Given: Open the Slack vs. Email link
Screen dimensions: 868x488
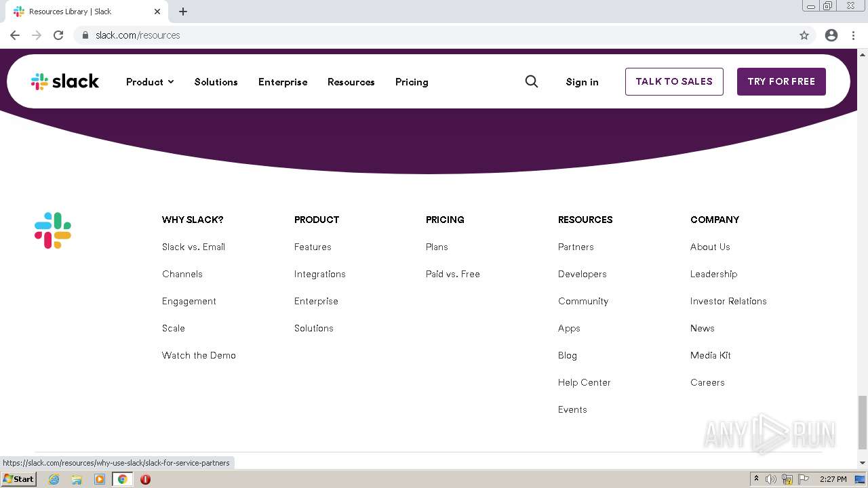Looking at the screenshot, I should (x=193, y=247).
